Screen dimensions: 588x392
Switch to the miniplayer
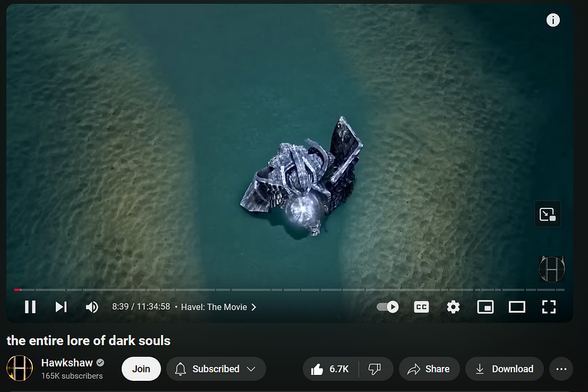point(485,307)
